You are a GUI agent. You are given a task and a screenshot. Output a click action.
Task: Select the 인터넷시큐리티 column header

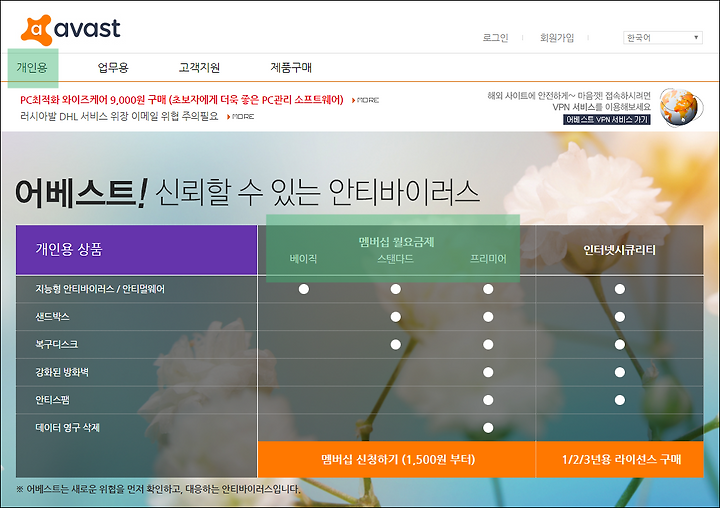click(x=619, y=250)
